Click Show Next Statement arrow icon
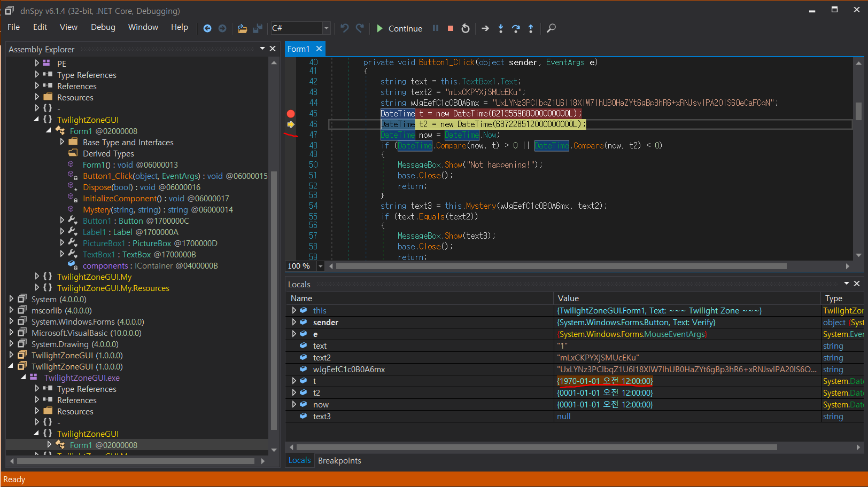 (x=485, y=28)
